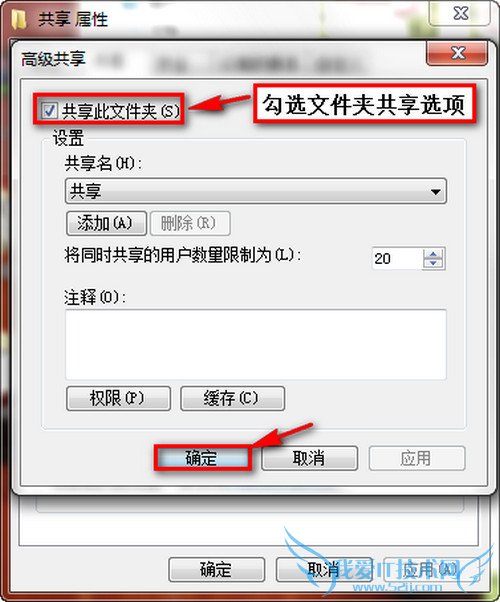Close the 高级共享 dialog with red X
The image size is (500, 602).
pos(457,53)
